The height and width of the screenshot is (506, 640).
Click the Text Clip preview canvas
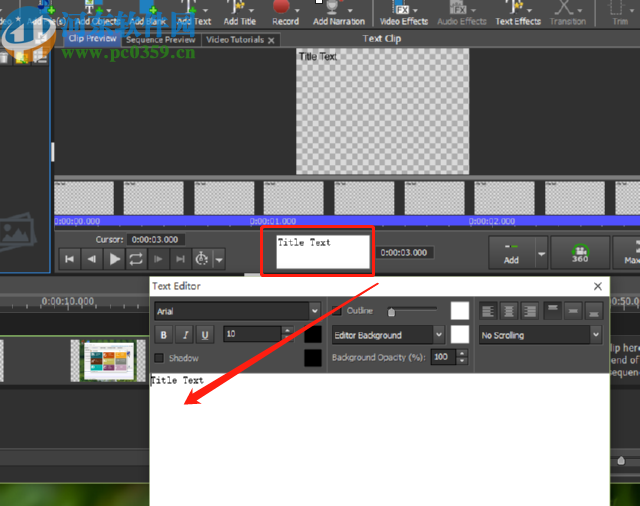[382, 111]
